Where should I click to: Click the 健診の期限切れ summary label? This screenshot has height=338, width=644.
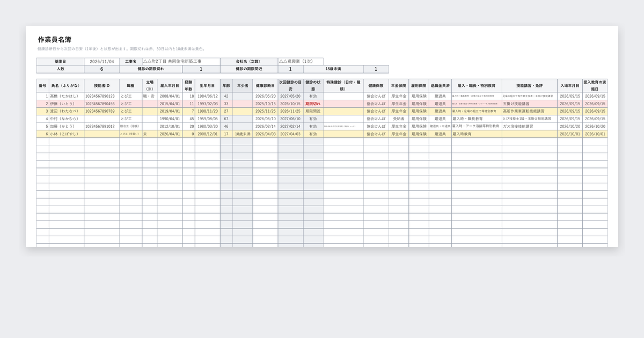point(151,69)
